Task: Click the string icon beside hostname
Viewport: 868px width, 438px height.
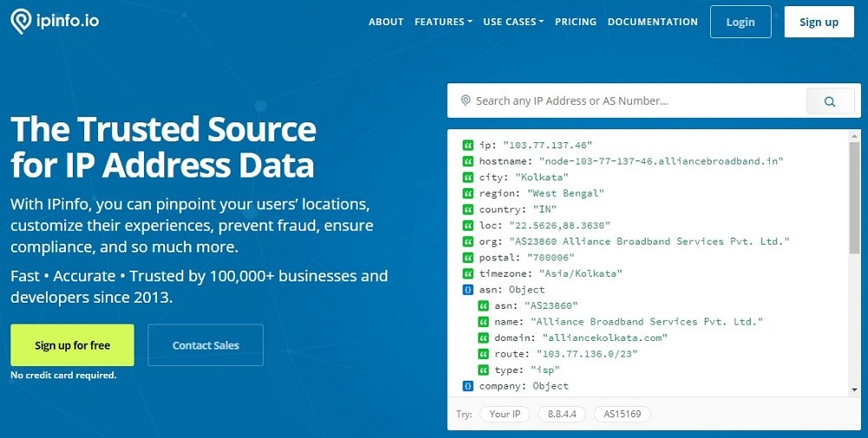Action: (469, 161)
